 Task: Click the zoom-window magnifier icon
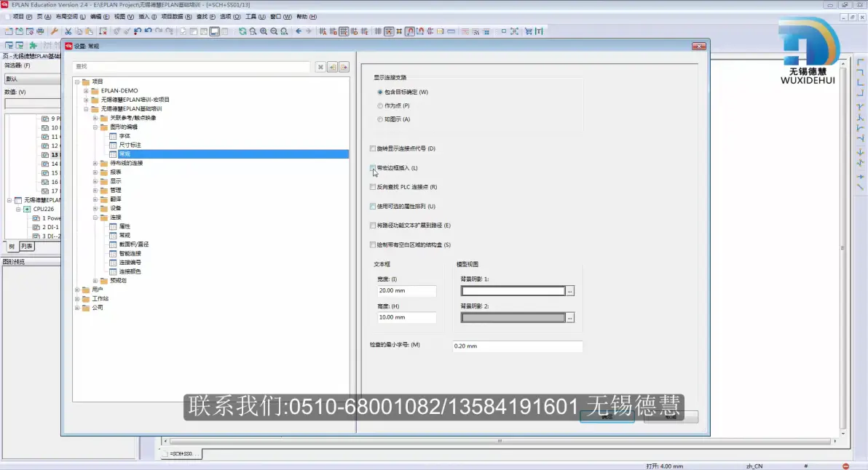point(253,31)
